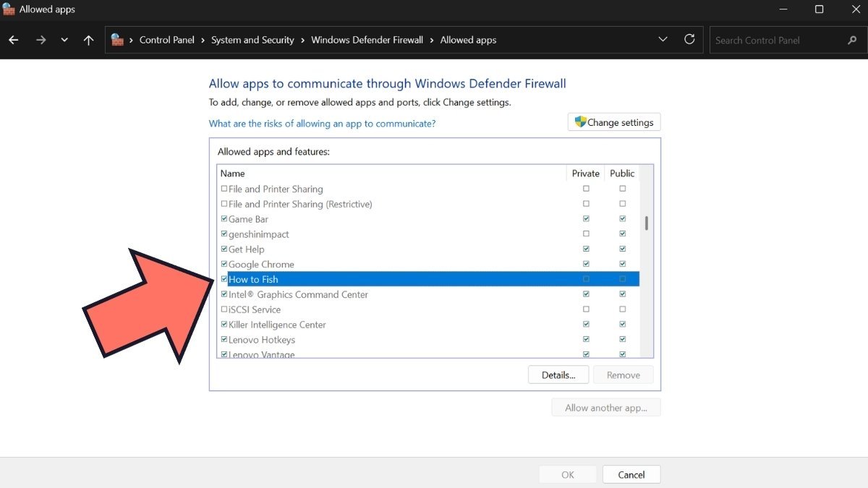Toggle the Get Help checkbox
The width and height of the screenshot is (868, 488).
coord(224,249)
